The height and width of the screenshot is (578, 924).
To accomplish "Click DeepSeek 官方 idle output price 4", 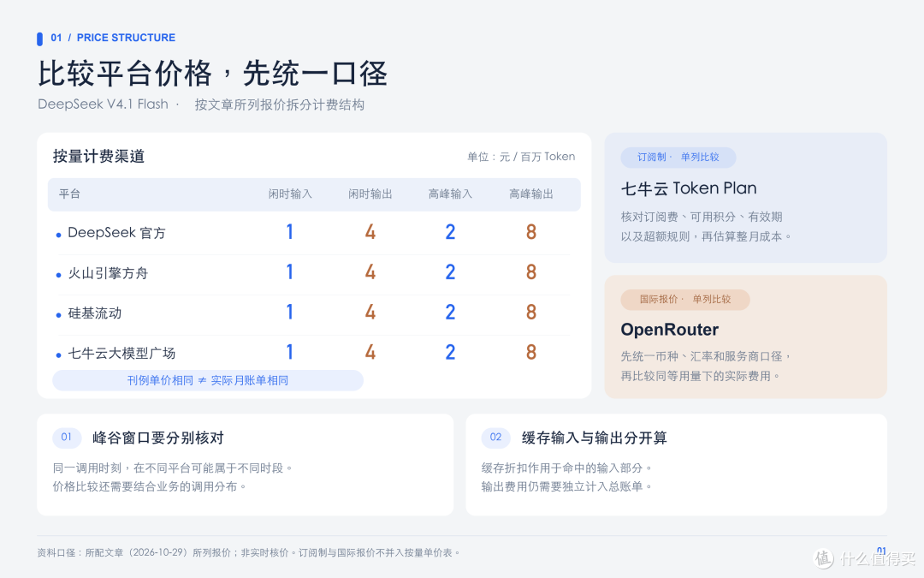I will (x=370, y=232).
